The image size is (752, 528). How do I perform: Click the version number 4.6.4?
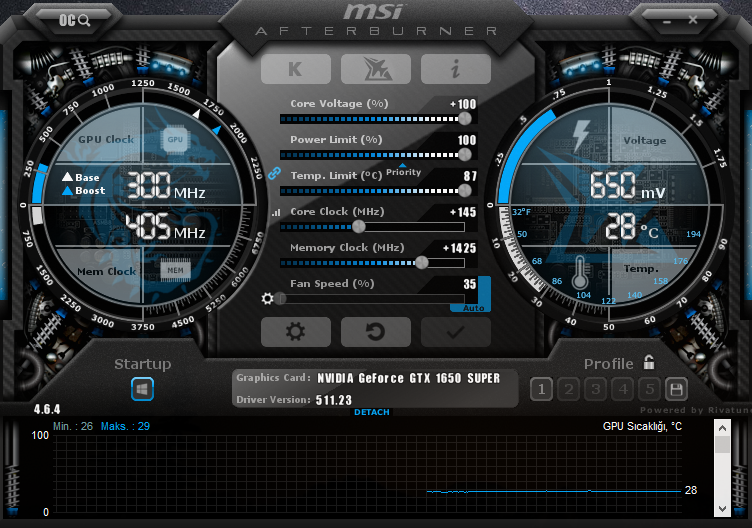click(47, 409)
